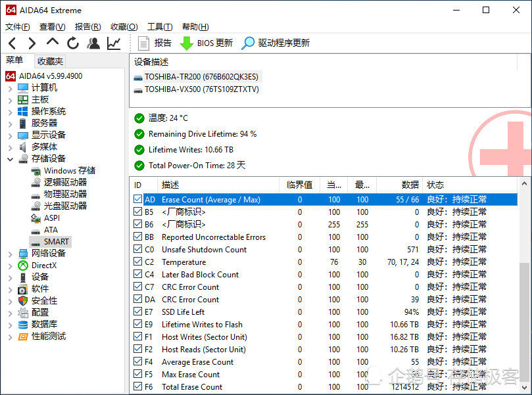Viewport: 532px width, 395px height.
Task: Open the 工具 menu
Action: (x=160, y=27)
